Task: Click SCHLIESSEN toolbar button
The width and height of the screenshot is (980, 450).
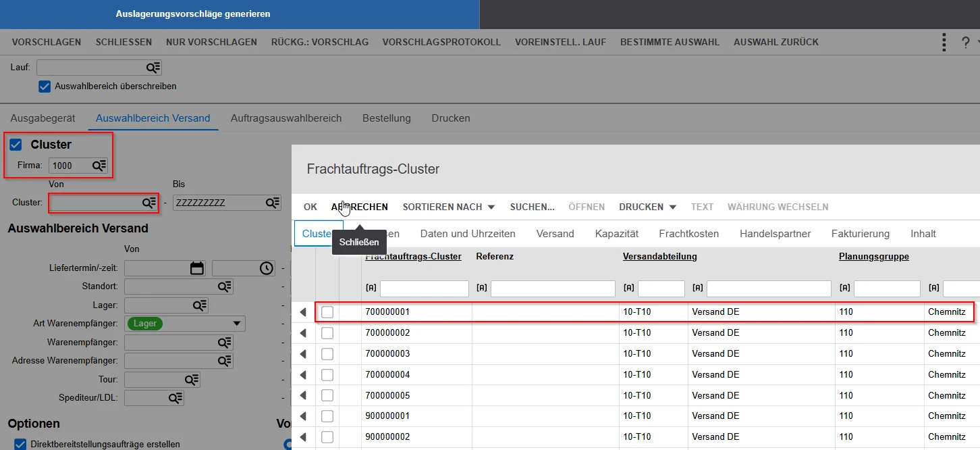Action: tap(124, 42)
